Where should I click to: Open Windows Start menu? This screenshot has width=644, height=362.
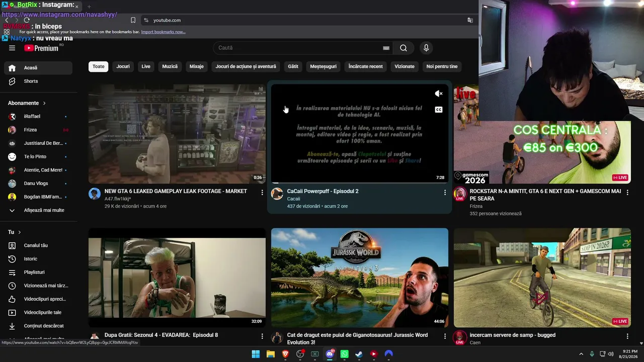click(256, 354)
